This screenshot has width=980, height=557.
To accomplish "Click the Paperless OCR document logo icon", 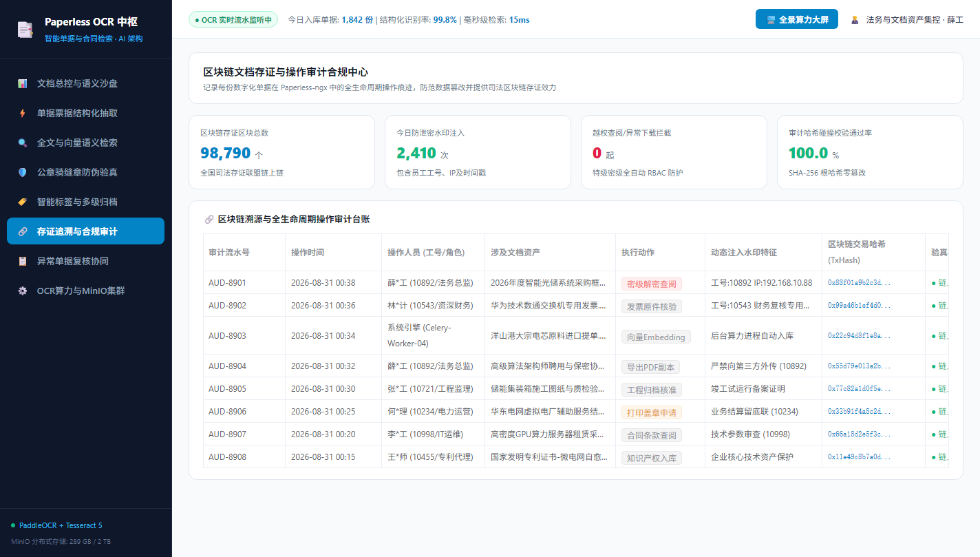I will (x=25, y=29).
